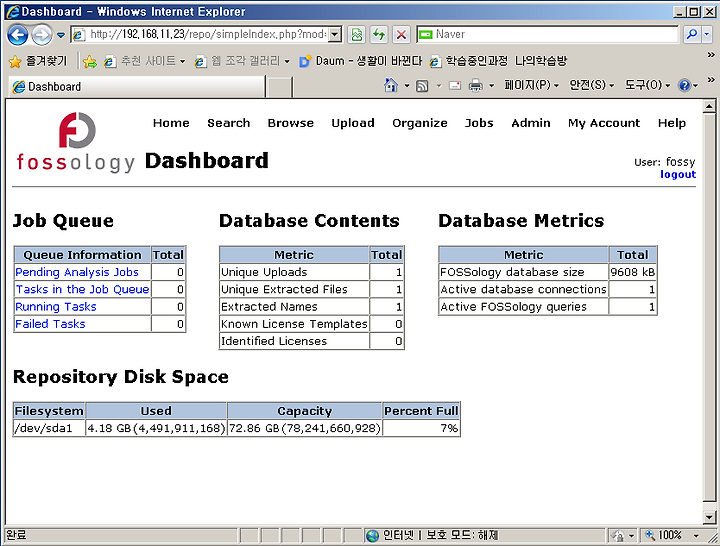Click the scrollbar up arrow

[x=709, y=107]
